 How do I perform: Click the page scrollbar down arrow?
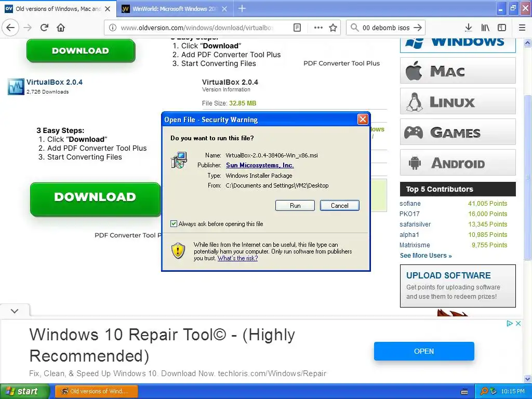528,379
